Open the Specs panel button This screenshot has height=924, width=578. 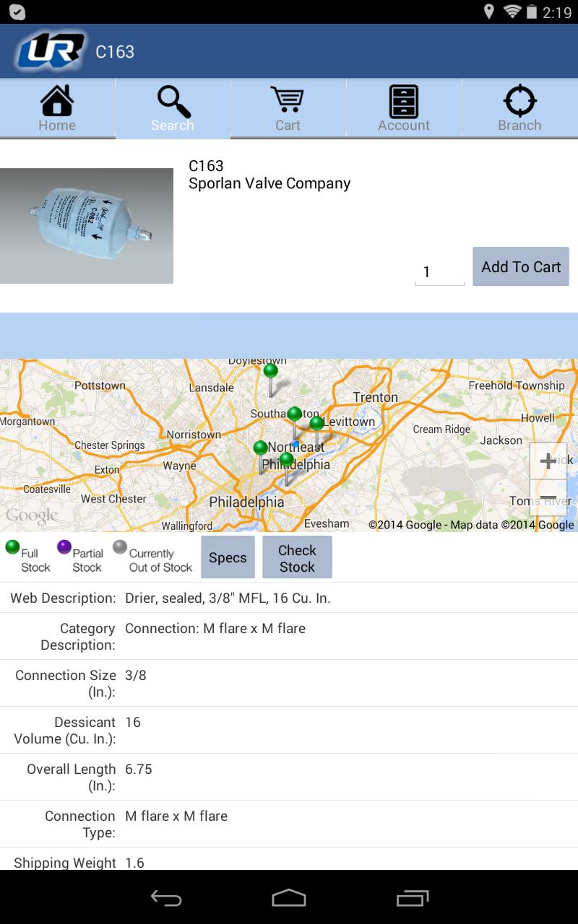(x=228, y=557)
